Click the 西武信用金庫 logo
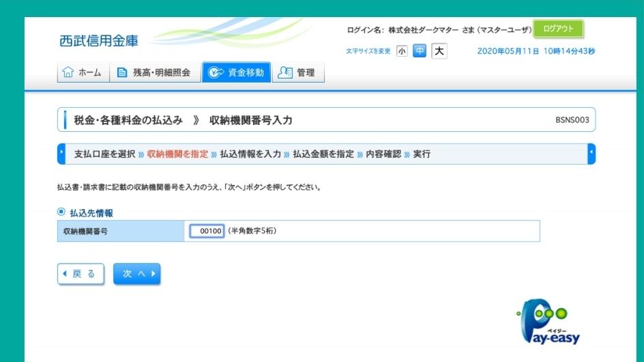This screenshot has width=644, height=362. click(x=99, y=41)
